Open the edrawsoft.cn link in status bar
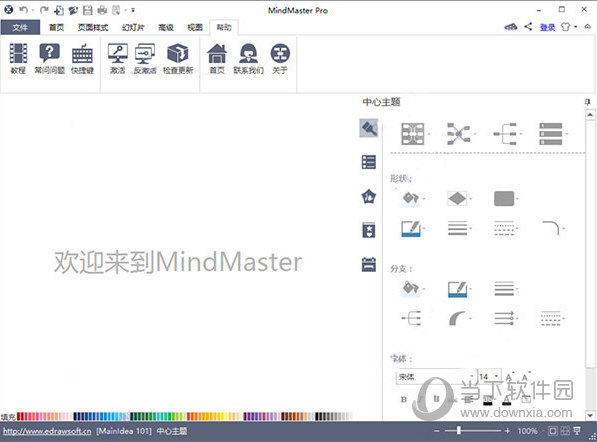 point(47,431)
